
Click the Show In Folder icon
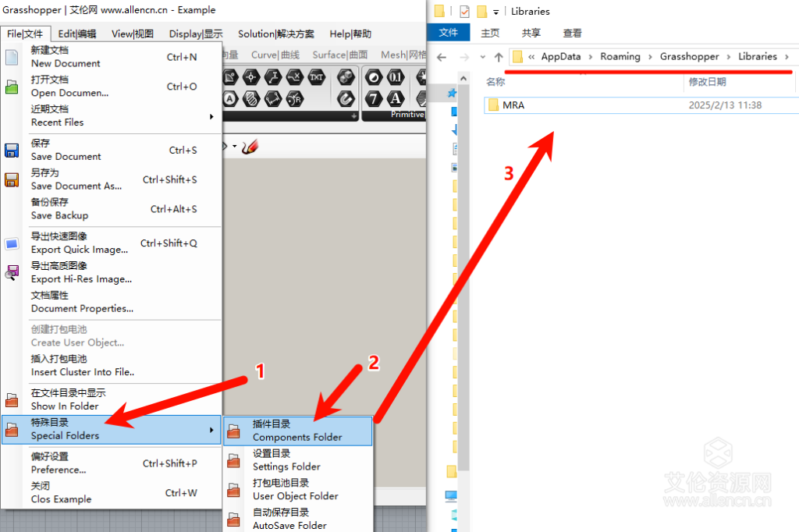tap(12, 400)
